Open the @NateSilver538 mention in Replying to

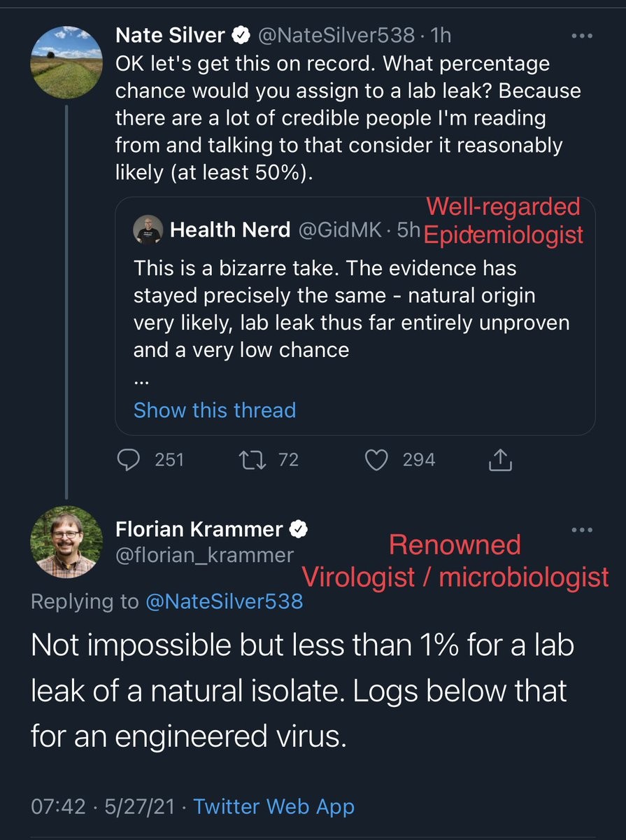pyautogui.click(x=224, y=601)
